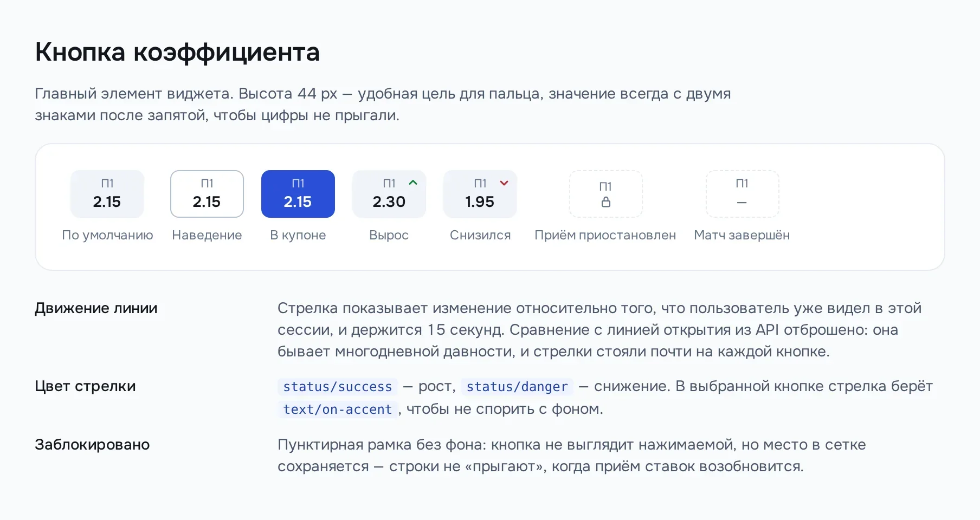980x520 pixels.
Task: Click the «Приём приостановлен» caption
Action: [x=605, y=235]
